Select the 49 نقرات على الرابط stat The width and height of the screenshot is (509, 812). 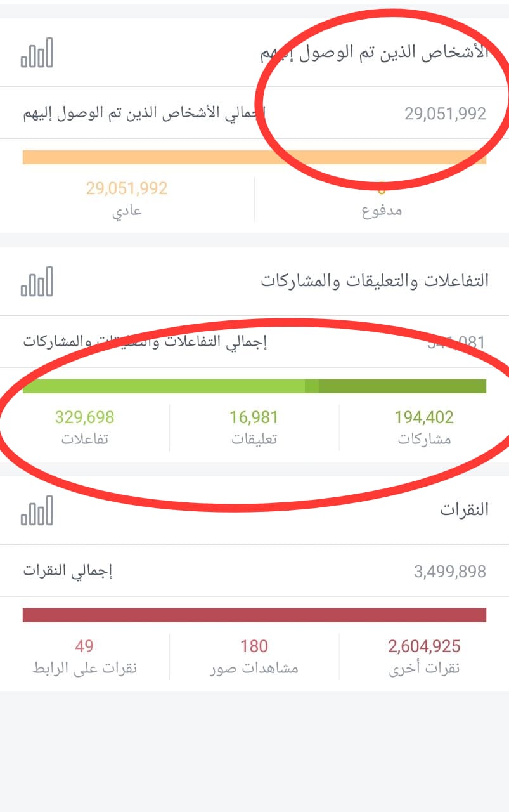click(84, 656)
